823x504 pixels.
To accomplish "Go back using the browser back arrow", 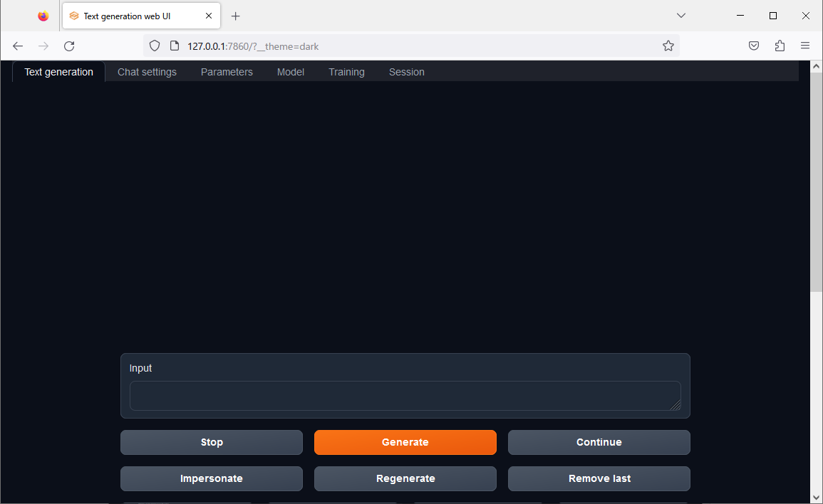I will (18, 46).
